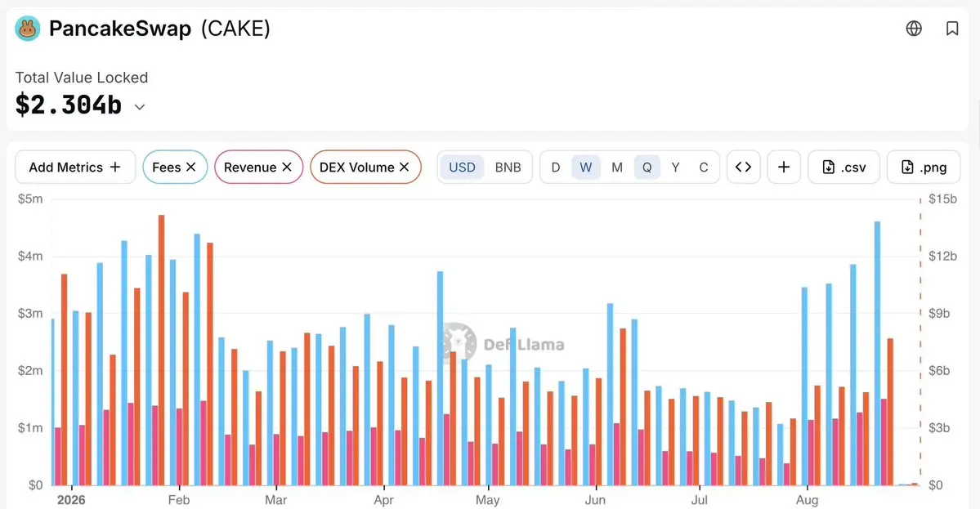
Task: Remove the DEX Volume metric chip
Action: [x=405, y=167]
